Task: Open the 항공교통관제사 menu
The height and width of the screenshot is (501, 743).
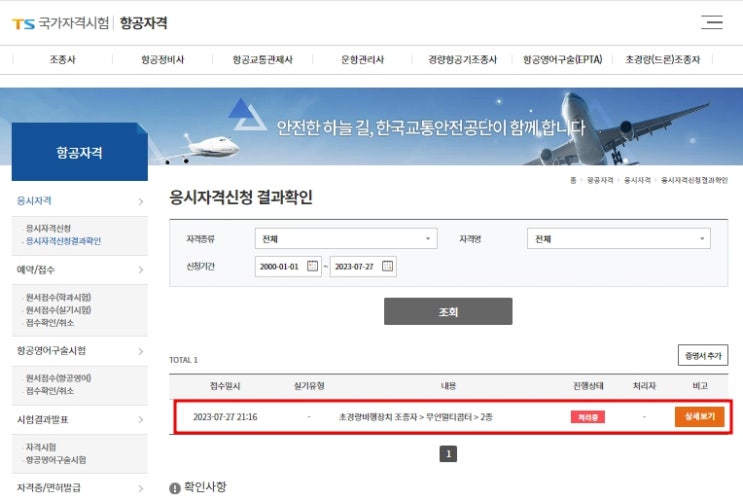Action: coord(263,60)
